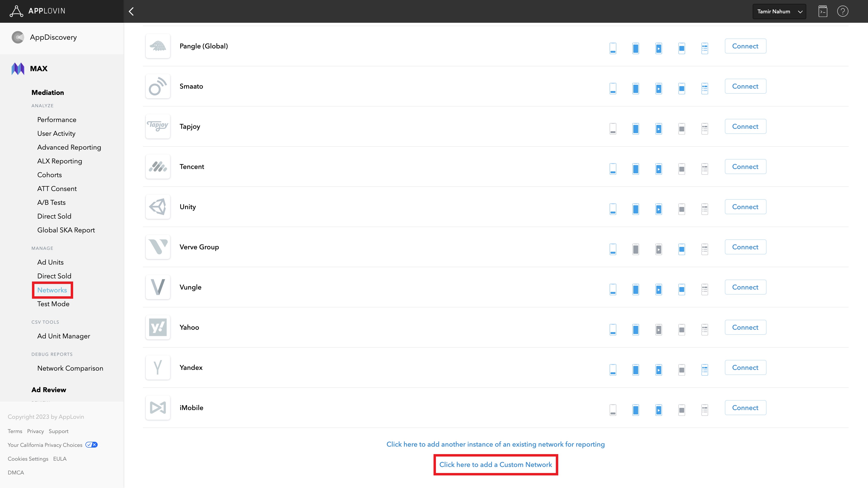This screenshot has width=868, height=488.
Task: Click the MAX logo icon
Action: 18,69
